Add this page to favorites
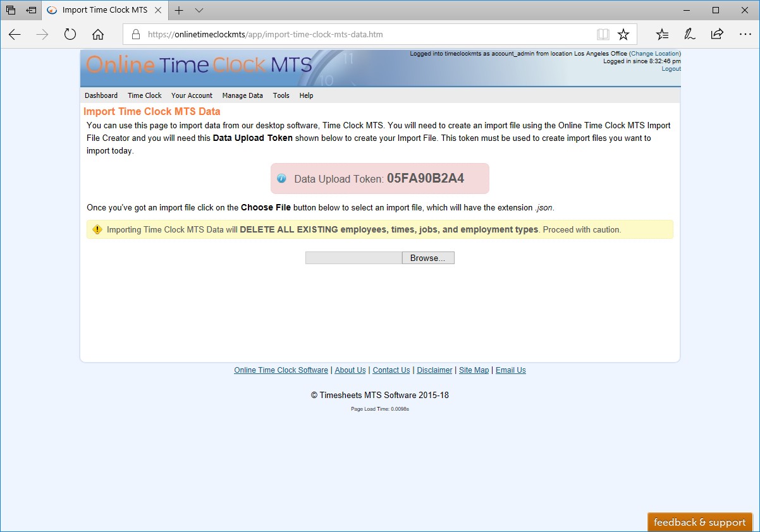Viewport: 760px width, 532px height. point(623,34)
